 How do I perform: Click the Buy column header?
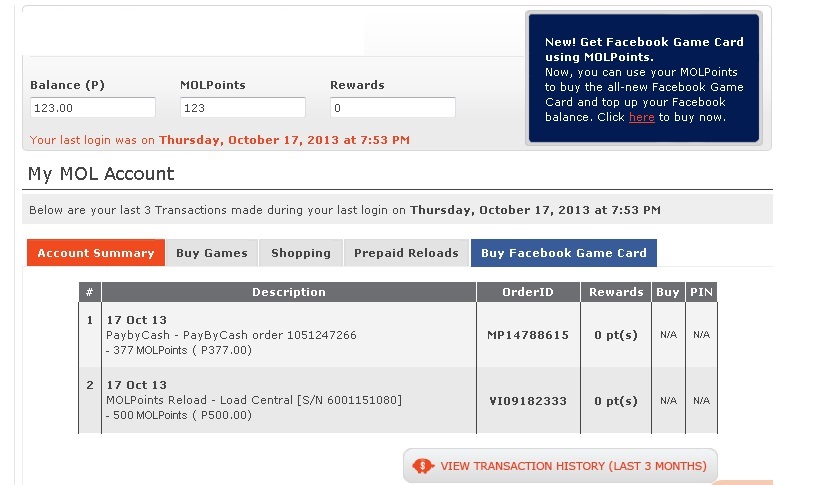pyautogui.click(x=667, y=292)
